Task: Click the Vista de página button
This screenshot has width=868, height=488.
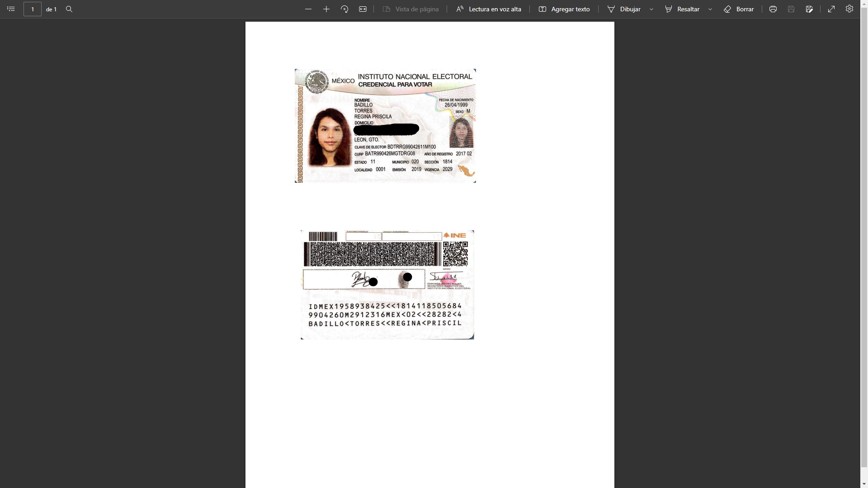Action: tap(410, 9)
